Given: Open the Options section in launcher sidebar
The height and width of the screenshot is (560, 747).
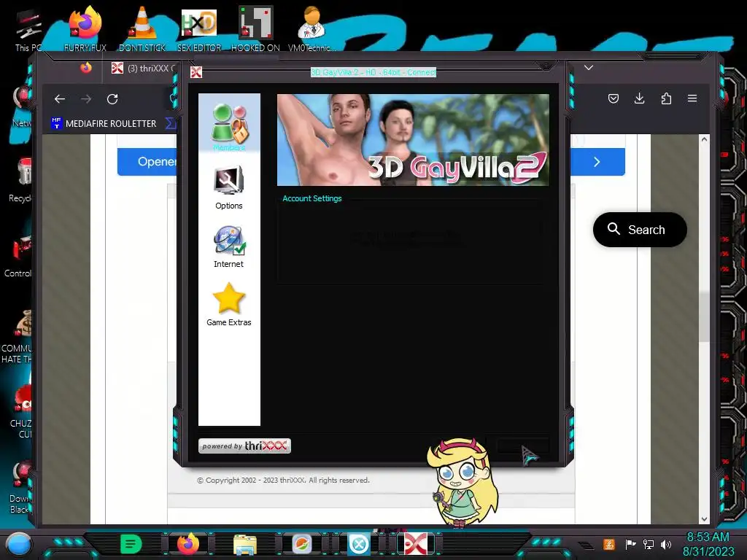Looking at the screenshot, I should click(x=228, y=188).
